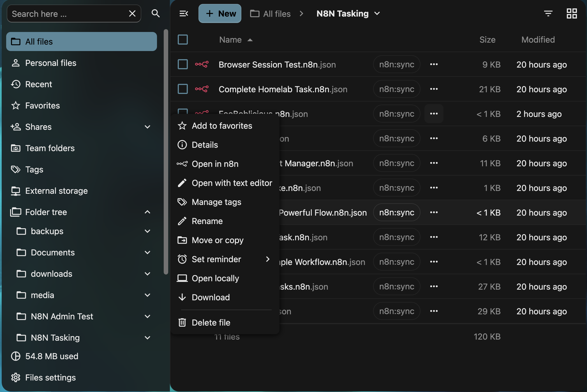The image size is (587, 392).
Task: Open Recent in sidebar
Action: [x=82, y=84]
